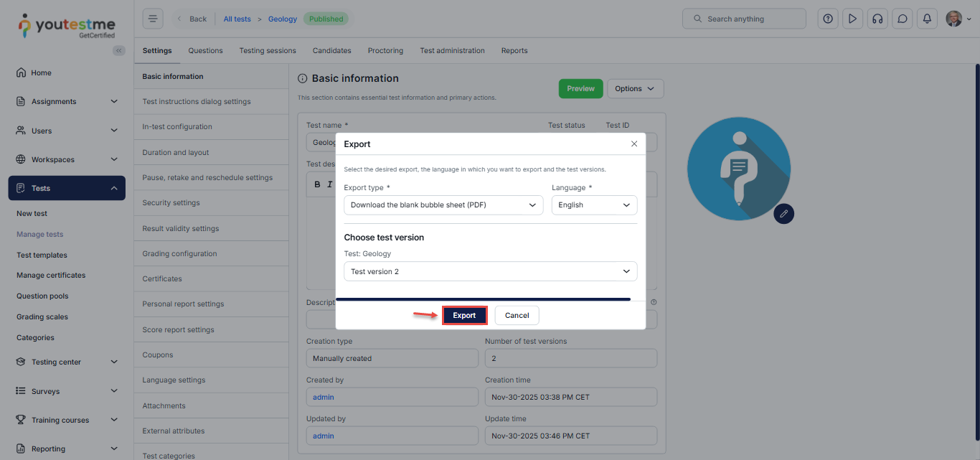The width and height of the screenshot is (980, 460).
Task: Click the hamburger menu icon in header
Action: click(153, 19)
